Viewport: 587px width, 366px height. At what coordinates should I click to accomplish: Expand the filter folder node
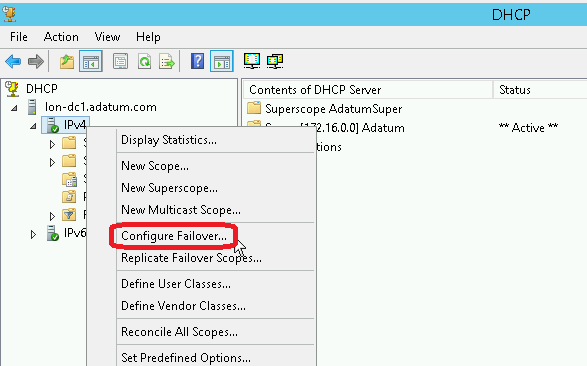pyautogui.click(x=52, y=216)
